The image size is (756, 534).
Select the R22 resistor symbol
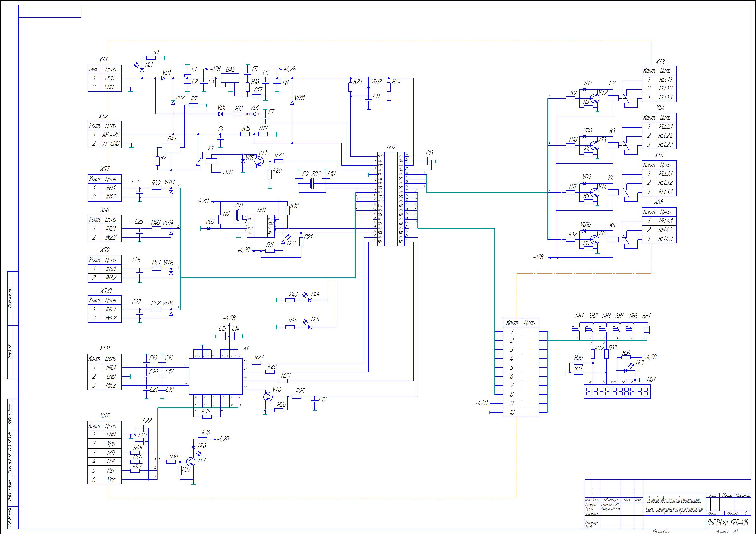coord(279,161)
